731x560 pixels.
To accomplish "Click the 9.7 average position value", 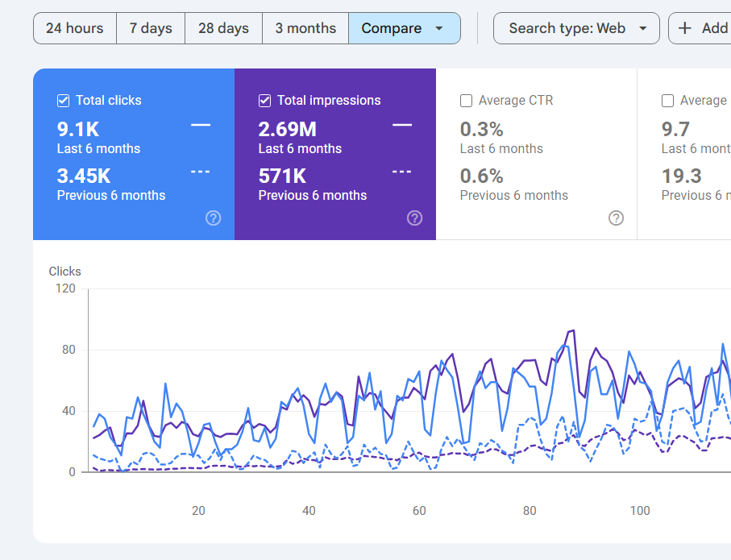I will pyautogui.click(x=675, y=129).
